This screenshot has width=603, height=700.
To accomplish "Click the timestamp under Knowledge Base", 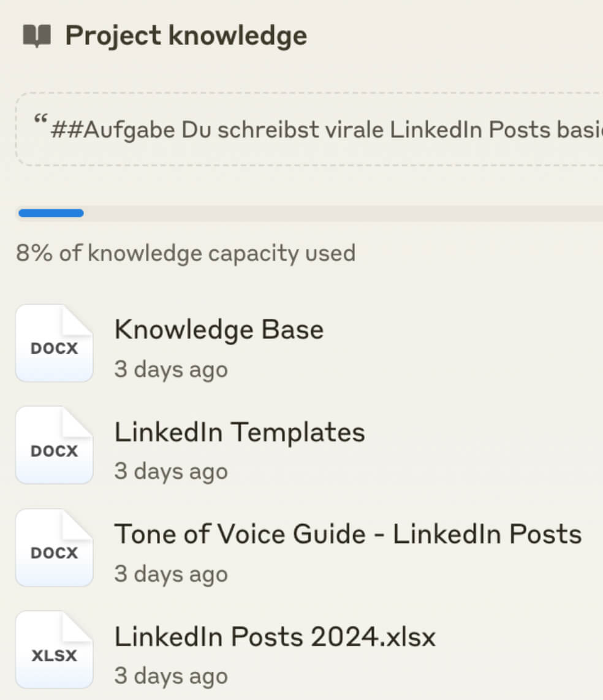I will [171, 370].
